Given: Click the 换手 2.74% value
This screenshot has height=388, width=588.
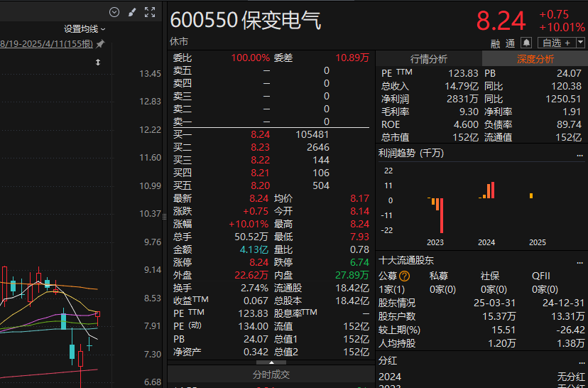Looking at the screenshot, I should point(254,288).
